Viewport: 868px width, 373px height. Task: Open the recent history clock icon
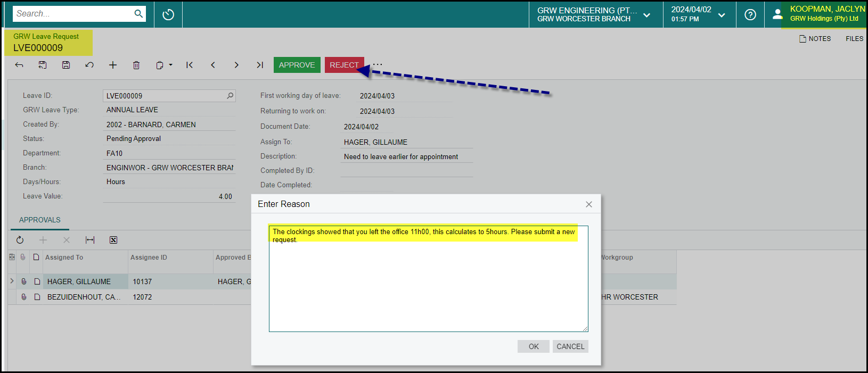(168, 14)
